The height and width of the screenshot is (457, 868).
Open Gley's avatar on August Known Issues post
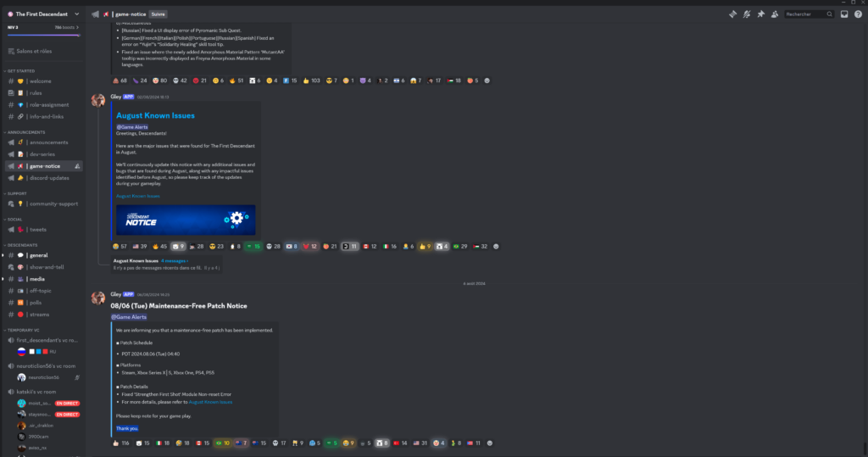pyautogui.click(x=98, y=100)
